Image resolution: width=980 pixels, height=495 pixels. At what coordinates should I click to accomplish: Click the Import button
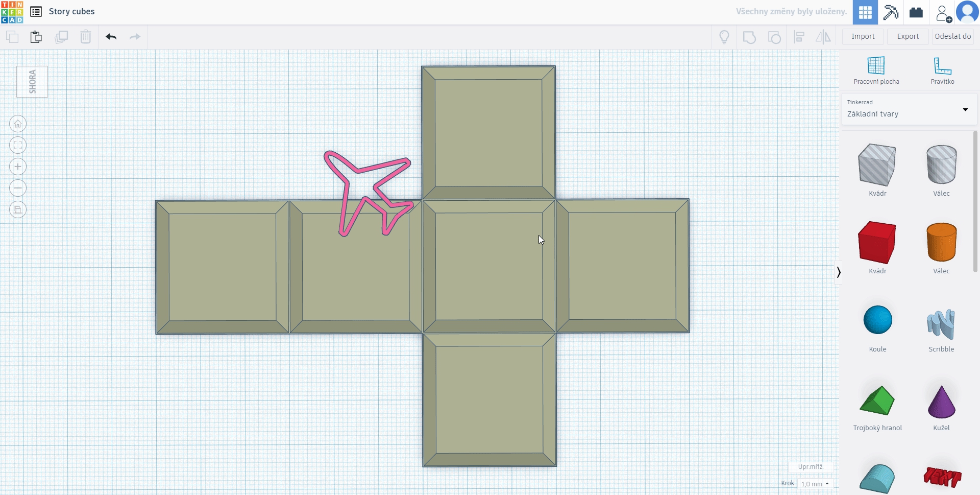pyautogui.click(x=863, y=37)
